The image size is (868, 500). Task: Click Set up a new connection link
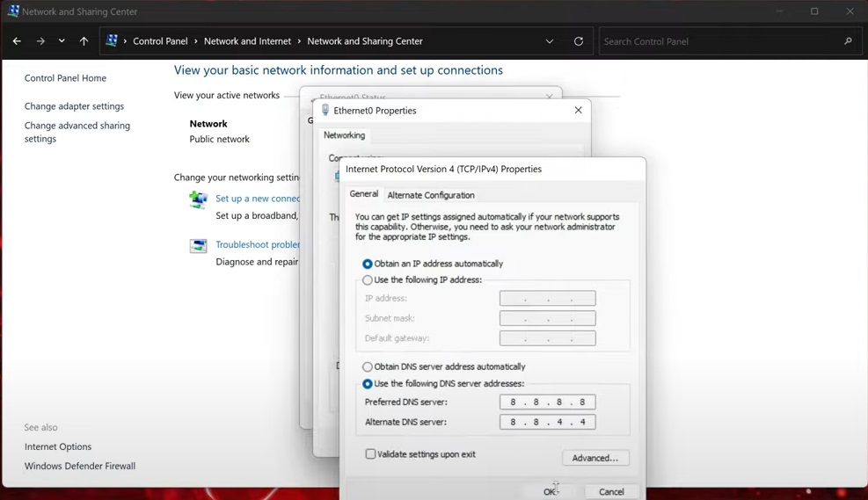click(257, 198)
